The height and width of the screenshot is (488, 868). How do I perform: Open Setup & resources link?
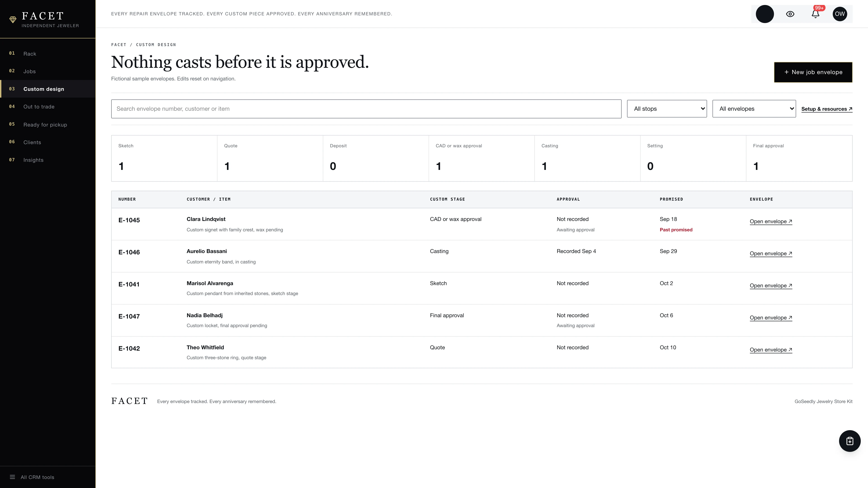pyautogui.click(x=827, y=109)
